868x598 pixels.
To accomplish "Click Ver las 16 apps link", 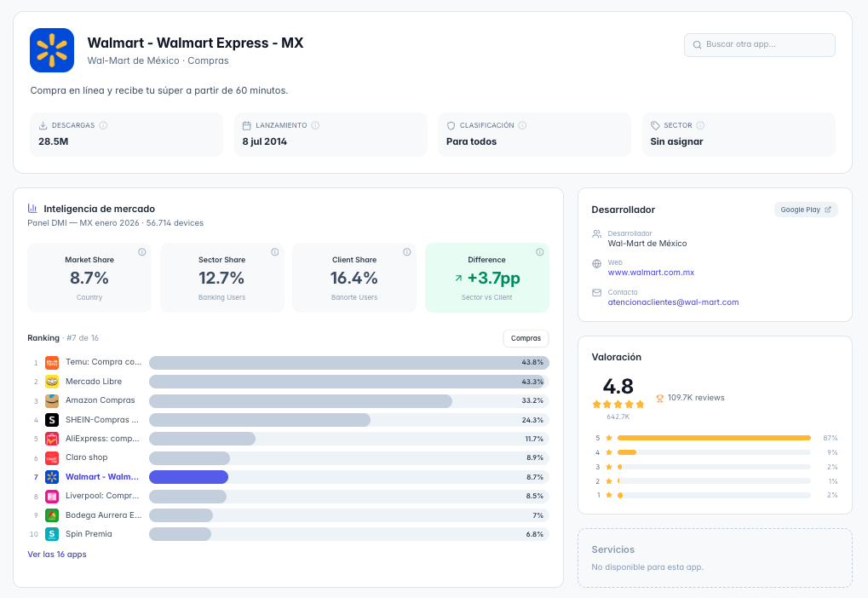I will [57, 555].
